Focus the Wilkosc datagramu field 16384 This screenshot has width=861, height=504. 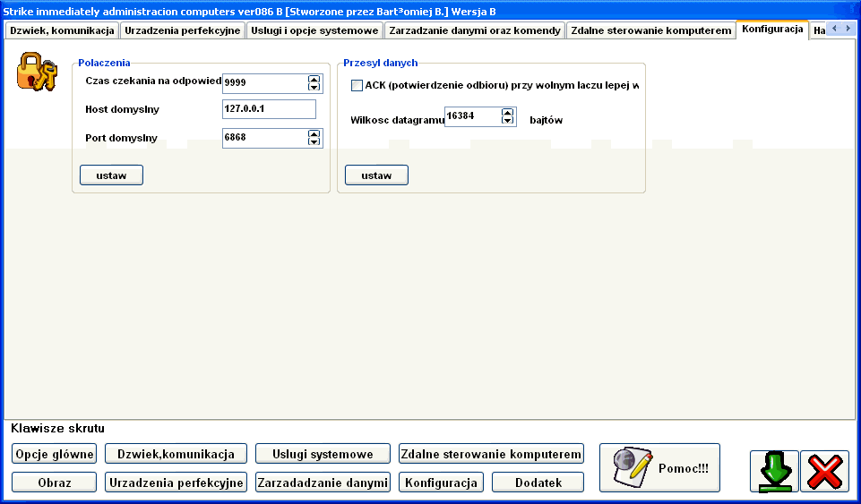(x=473, y=116)
